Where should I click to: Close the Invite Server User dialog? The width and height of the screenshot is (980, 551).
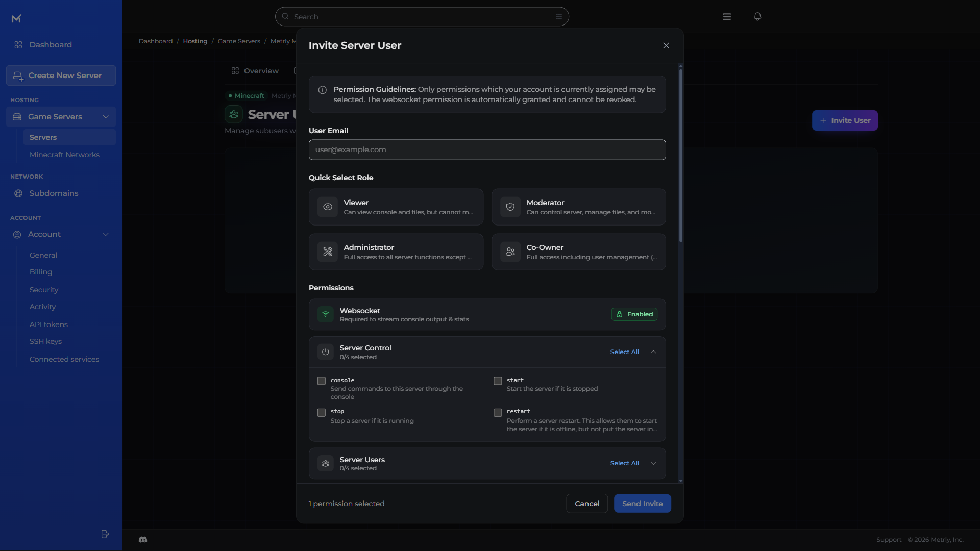pyautogui.click(x=666, y=46)
